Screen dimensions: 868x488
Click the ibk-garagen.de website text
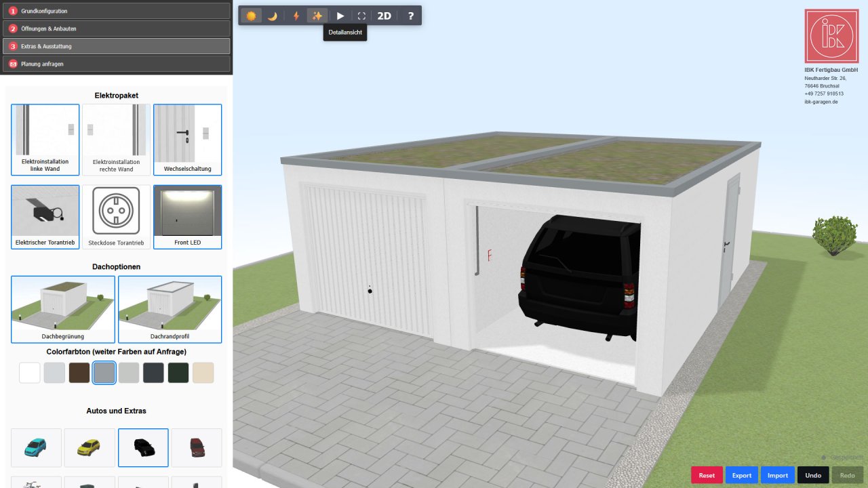[821, 102]
